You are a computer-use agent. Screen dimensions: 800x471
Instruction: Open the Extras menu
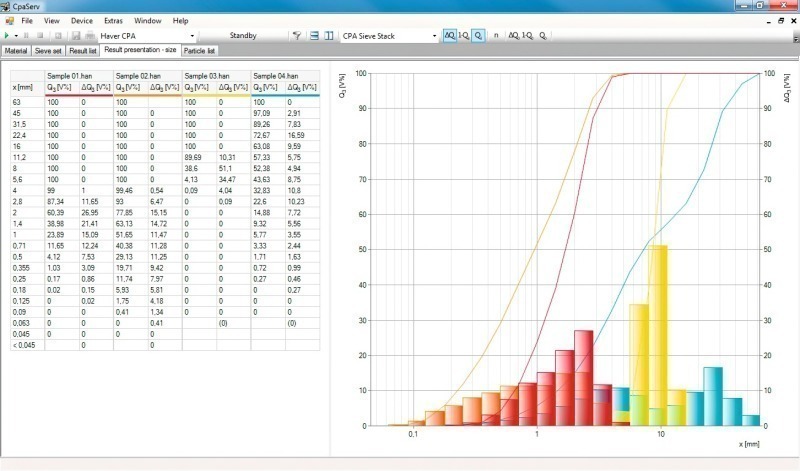113,20
